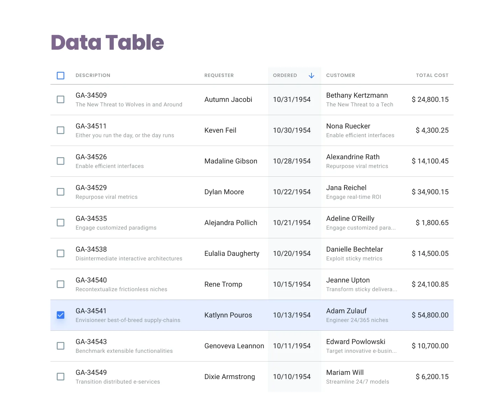504x420 pixels.
Task: Check the box beside GA-34543
Action: coord(61,346)
